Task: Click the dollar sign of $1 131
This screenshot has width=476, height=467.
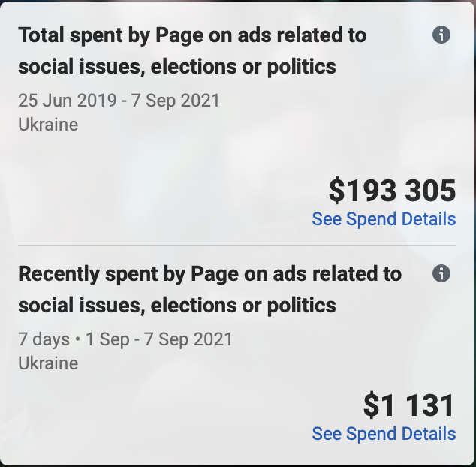Action: click(371, 405)
